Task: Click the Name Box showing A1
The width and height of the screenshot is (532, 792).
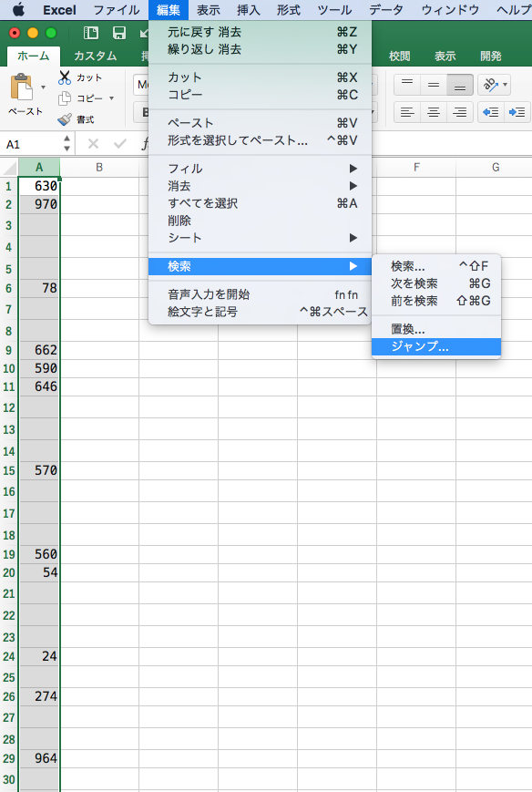Action: tap(33, 144)
